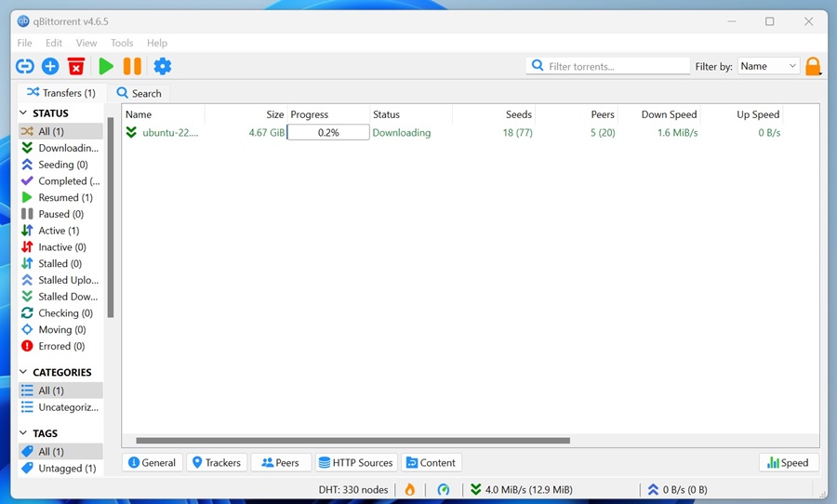
Task: Click the flame connection status icon
Action: click(409, 489)
